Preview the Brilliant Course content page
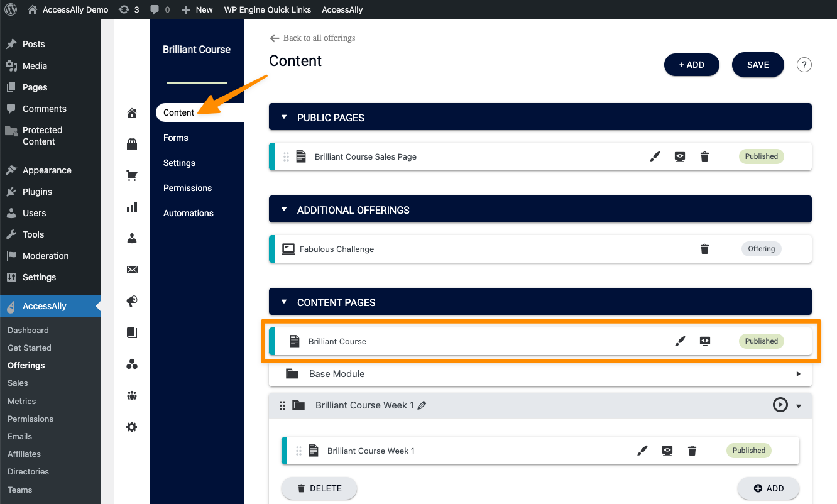The image size is (837, 504). 705,341
